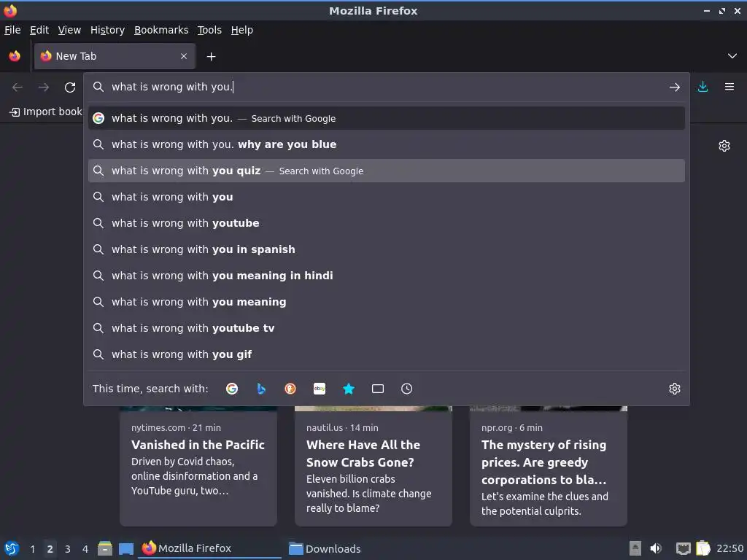747x560 pixels.
Task: Open search settings gear in suggestions panel
Action: pyautogui.click(x=675, y=389)
